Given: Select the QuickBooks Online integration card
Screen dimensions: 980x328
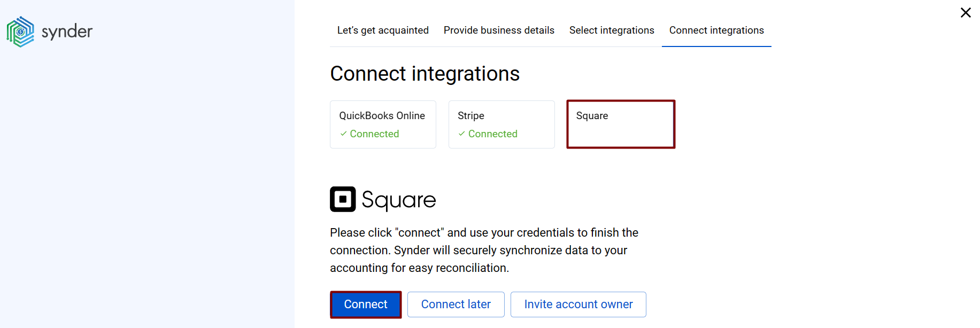Looking at the screenshot, I should pos(383,124).
